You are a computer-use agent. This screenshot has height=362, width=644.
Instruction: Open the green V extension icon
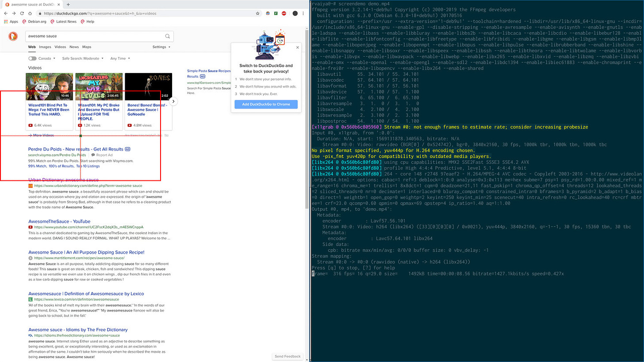tap(276, 13)
